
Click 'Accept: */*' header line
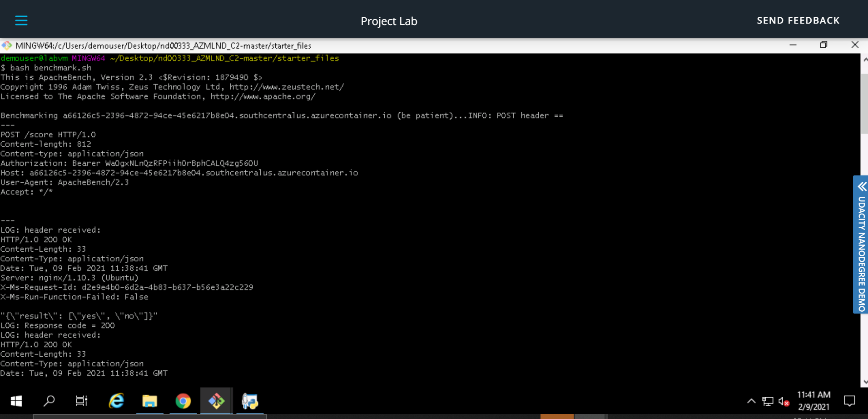(27, 192)
